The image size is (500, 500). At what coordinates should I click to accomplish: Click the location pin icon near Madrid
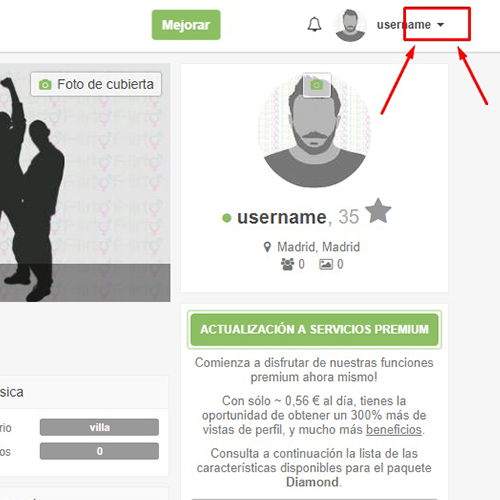pyautogui.click(x=267, y=247)
